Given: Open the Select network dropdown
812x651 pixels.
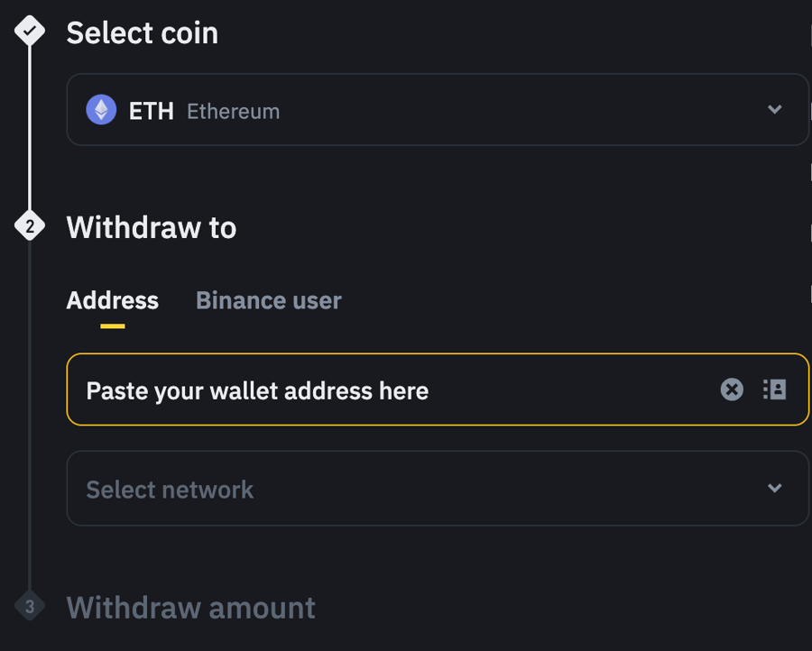Looking at the screenshot, I should point(438,488).
